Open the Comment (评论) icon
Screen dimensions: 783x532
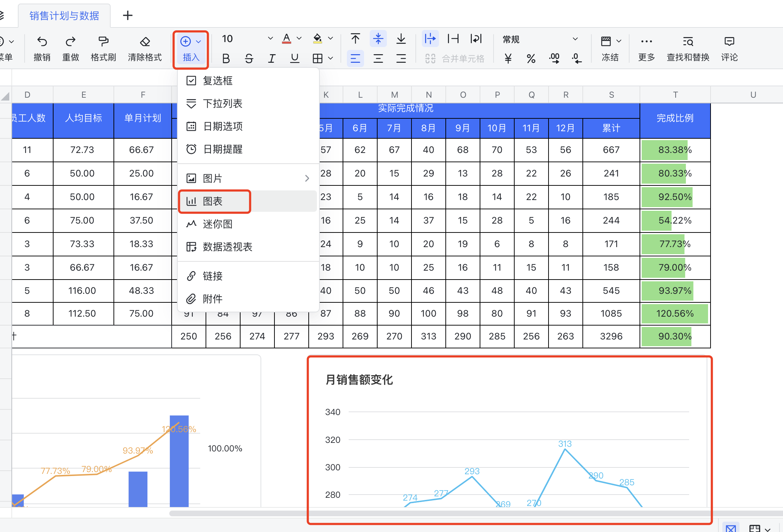click(729, 42)
